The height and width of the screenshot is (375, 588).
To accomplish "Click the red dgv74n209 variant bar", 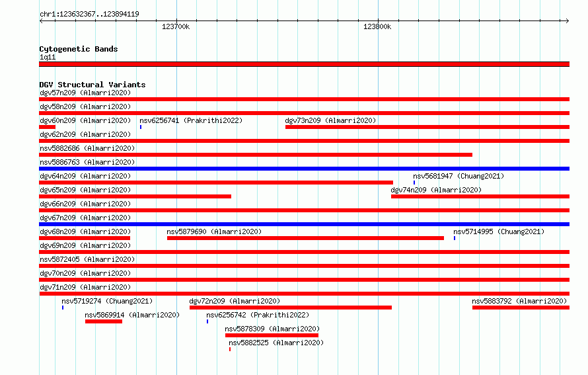I will click(480, 196).
